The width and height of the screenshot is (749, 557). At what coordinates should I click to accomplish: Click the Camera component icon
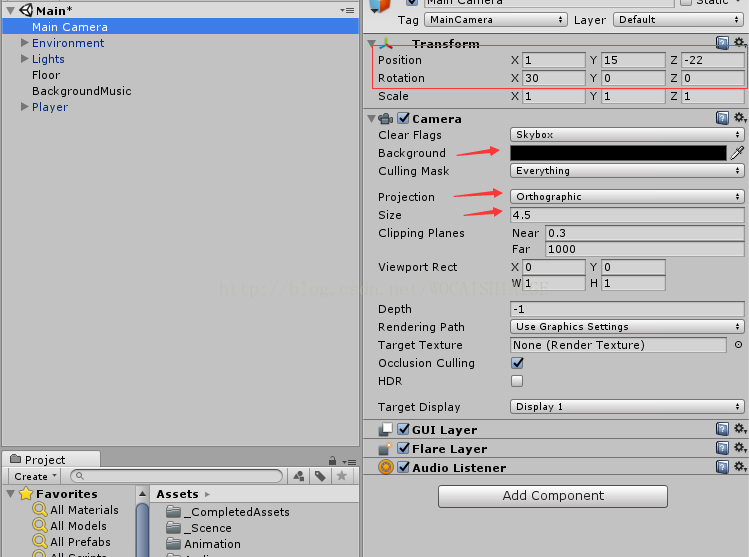tap(385, 118)
